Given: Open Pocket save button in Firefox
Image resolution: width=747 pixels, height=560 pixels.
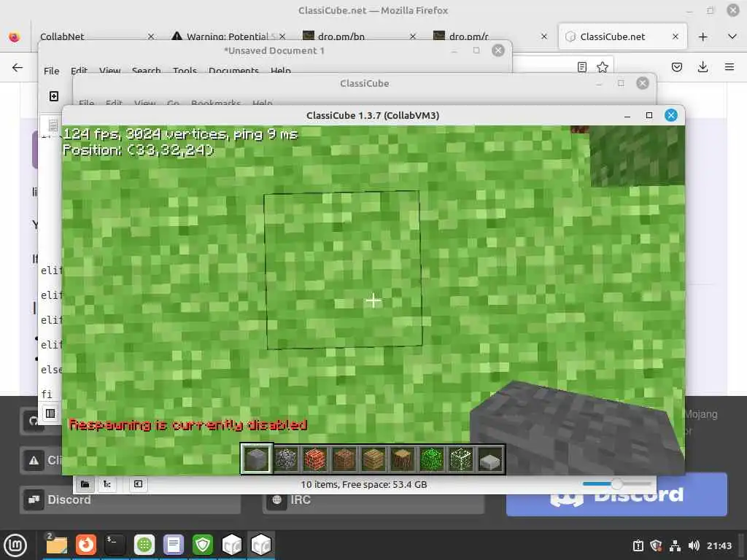Looking at the screenshot, I should click(676, 67).
